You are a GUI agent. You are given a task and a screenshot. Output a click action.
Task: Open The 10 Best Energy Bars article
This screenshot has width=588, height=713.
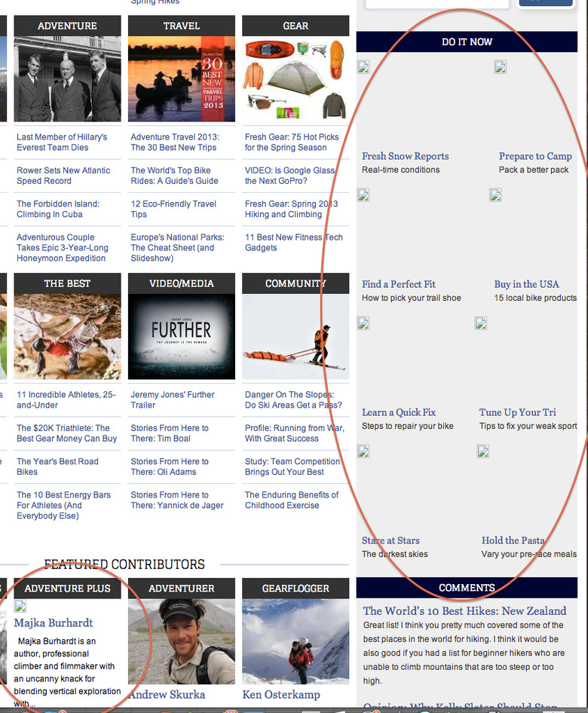[x=63, y=505]
